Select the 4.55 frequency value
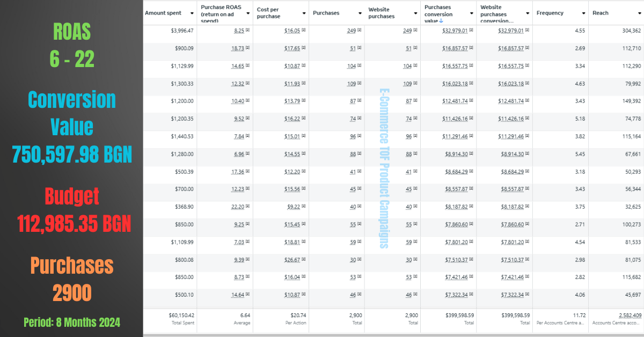644x337 pixels. pos(580,31)
